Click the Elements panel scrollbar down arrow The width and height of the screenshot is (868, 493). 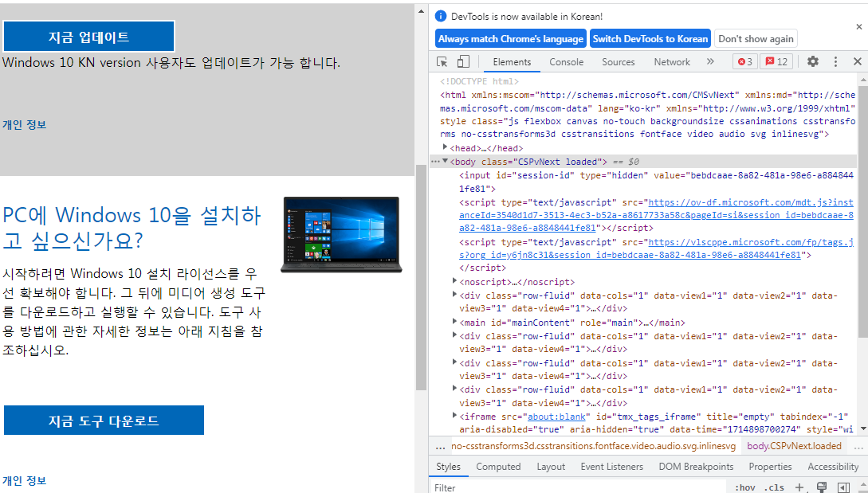click(x=863, y=428)
